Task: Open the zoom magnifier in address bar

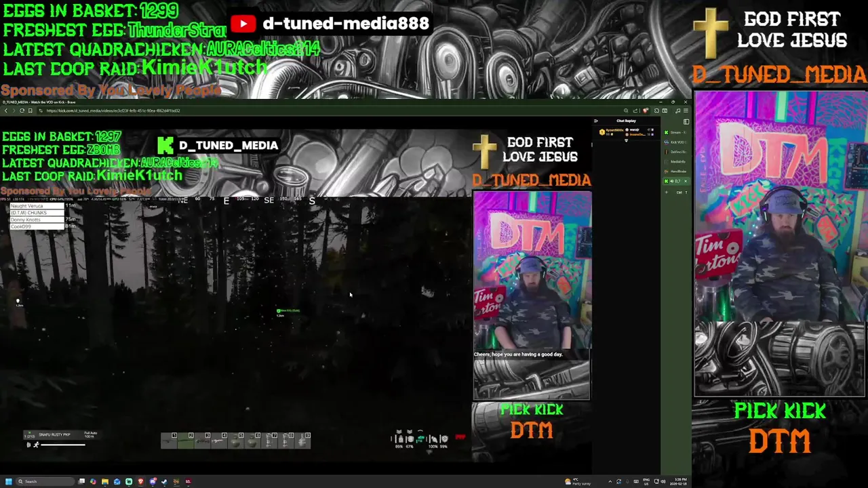Action: pyautogui.click(x=626, y=110)
